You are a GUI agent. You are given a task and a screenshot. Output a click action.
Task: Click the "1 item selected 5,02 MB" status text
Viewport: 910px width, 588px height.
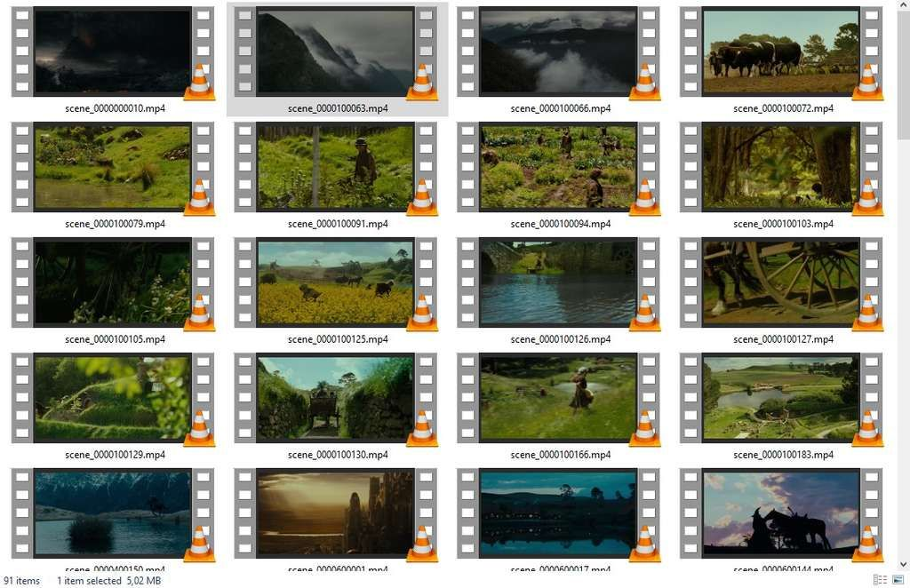click(109, 581)
